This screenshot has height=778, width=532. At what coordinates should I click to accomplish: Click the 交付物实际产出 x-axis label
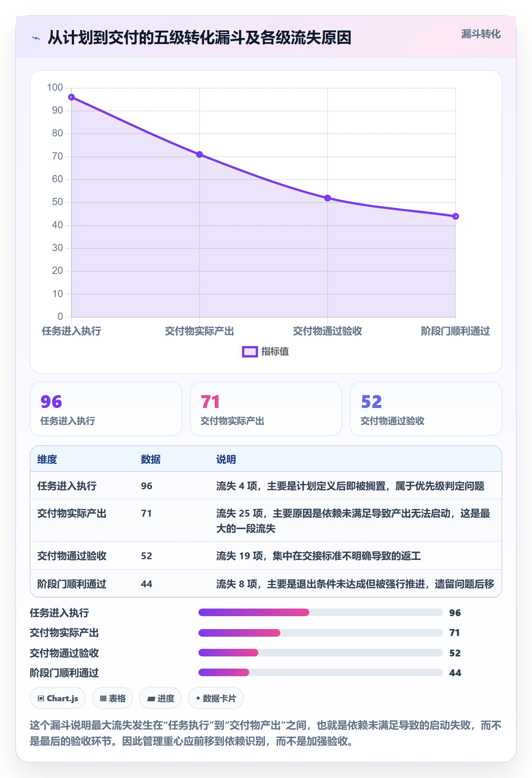pos(199,331)
